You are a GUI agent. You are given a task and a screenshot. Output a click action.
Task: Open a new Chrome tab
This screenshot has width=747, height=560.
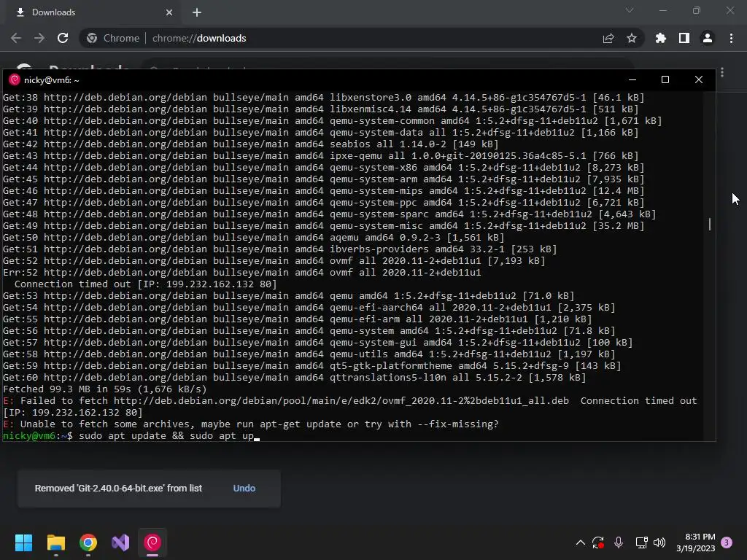(x=197, y=12)
